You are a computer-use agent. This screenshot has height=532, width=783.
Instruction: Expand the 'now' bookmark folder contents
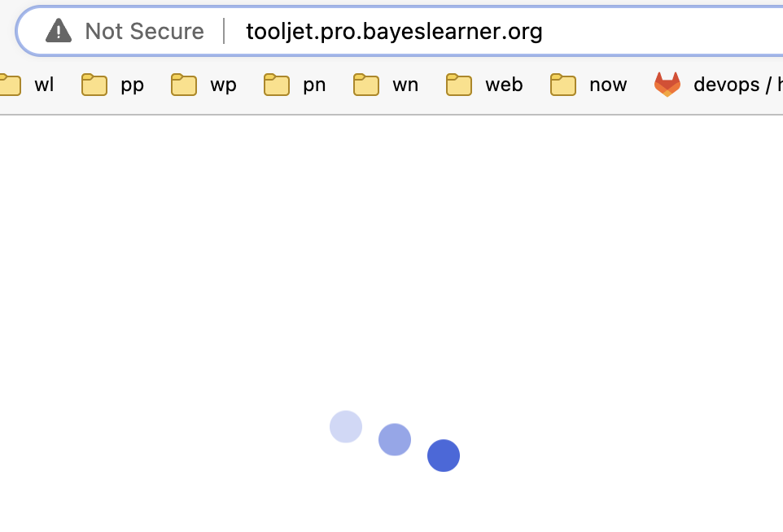coord(588,84)
